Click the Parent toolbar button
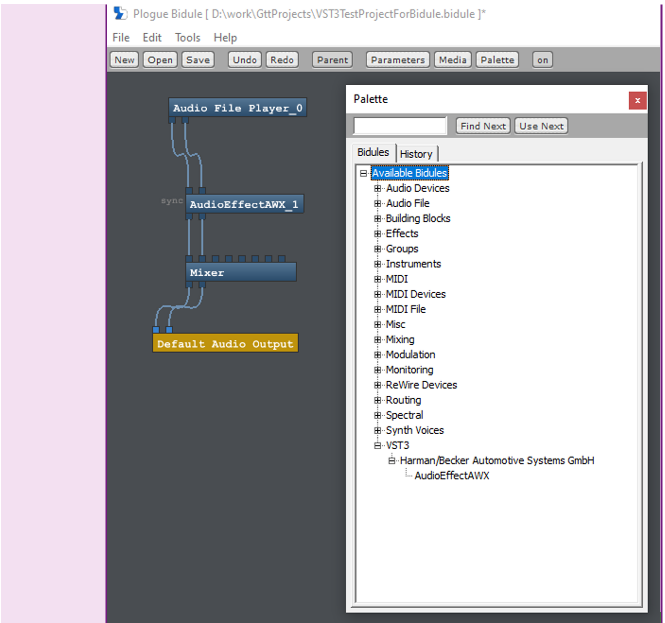665x623 pixels. click(x=332, y=60)
